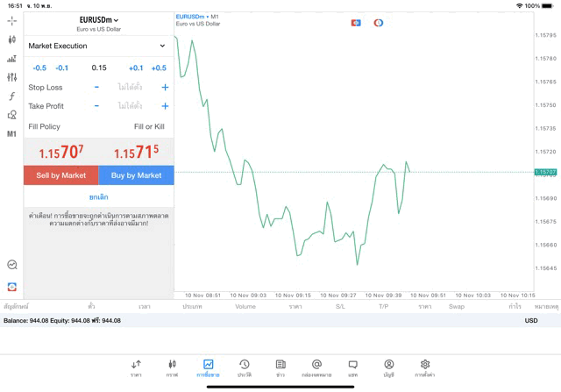The image size is (561, 392).
Task: Open the Mailbox (กล่องจดหมาย) icon
Action: coord(316,368)
